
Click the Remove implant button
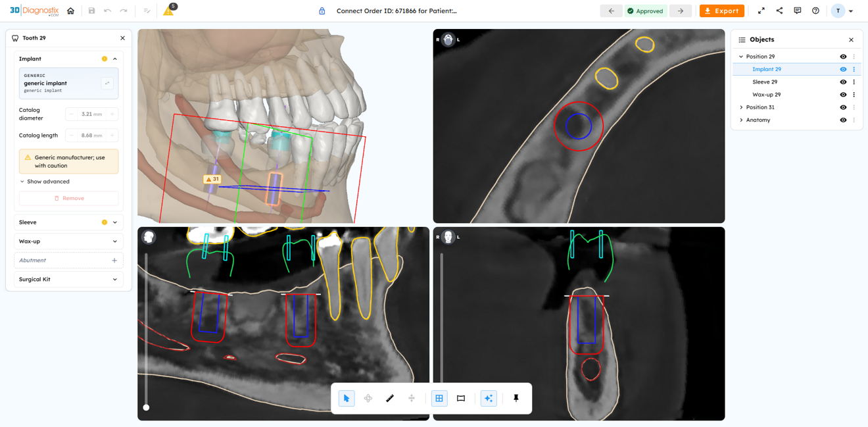(69, 198)
